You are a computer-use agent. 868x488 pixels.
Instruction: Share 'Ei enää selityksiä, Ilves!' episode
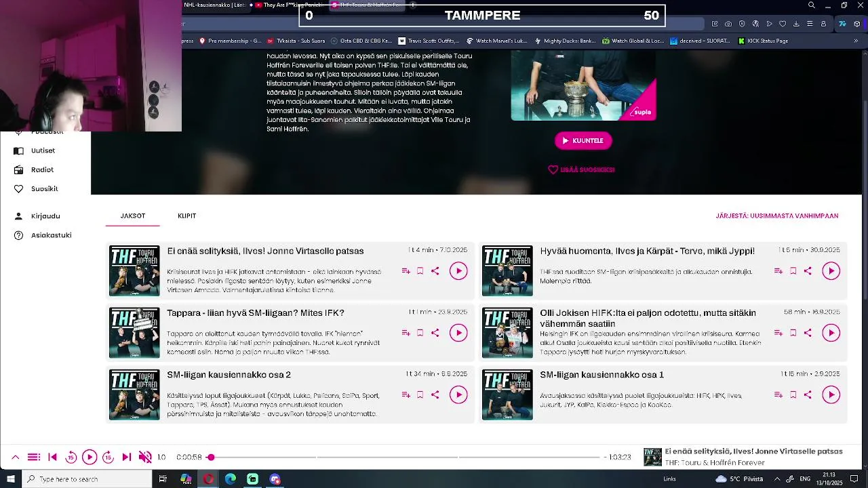[435, 271]
